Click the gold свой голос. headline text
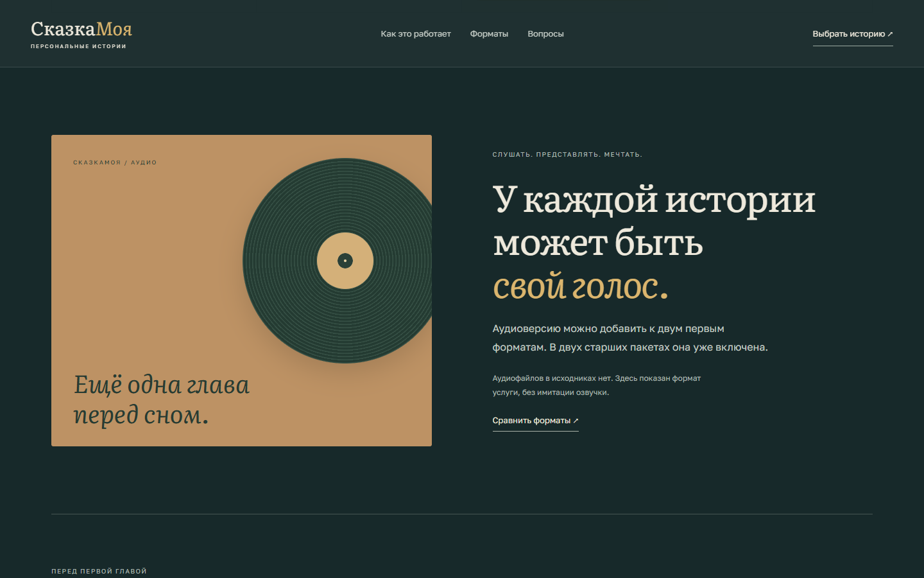 click(x=580, y=286)
